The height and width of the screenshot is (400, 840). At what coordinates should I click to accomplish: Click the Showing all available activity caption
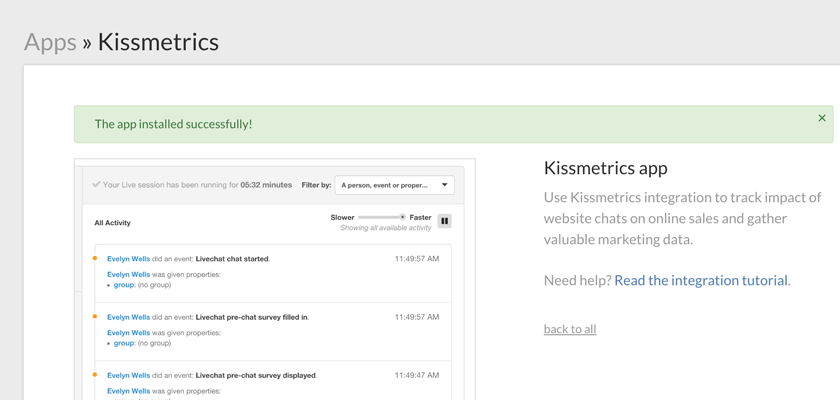[386, 228]
